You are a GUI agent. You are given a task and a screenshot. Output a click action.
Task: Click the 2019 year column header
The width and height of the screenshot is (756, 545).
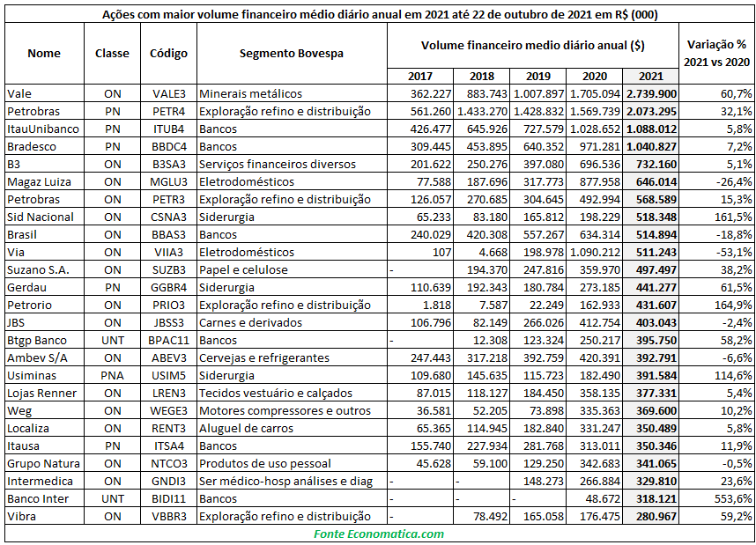click(x=538, y=76)
